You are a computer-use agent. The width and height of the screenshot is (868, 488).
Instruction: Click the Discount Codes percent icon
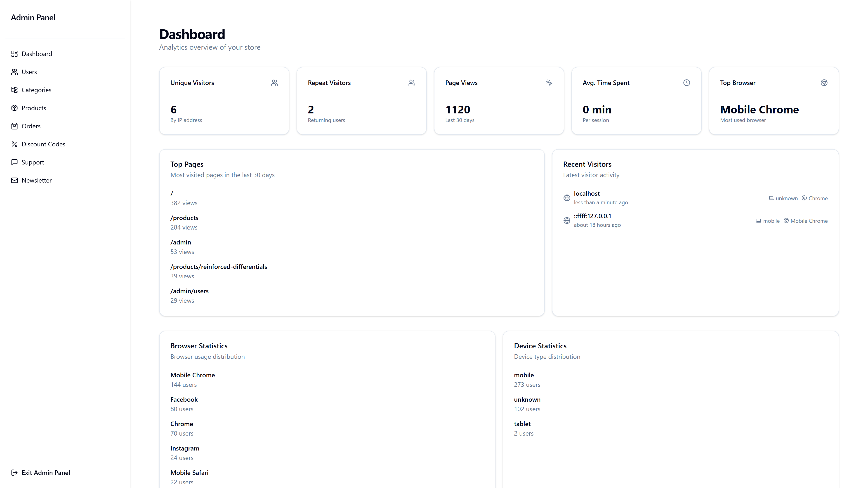click(14, 144)
